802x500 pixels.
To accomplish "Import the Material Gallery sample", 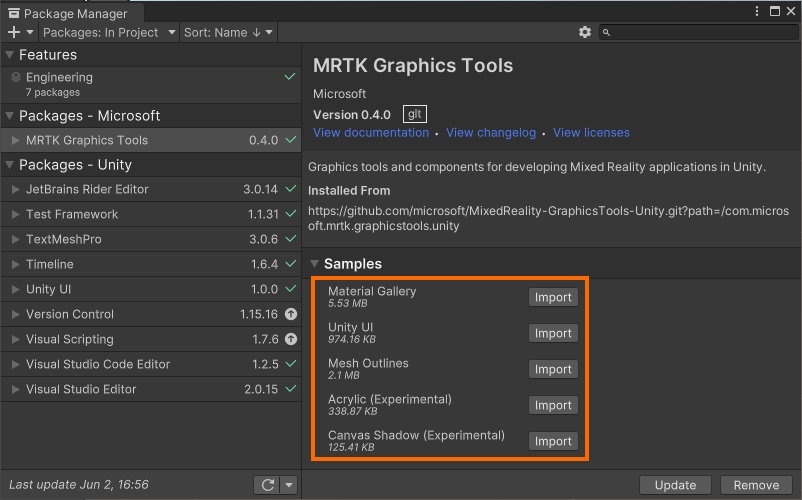I will pos(552,297).
